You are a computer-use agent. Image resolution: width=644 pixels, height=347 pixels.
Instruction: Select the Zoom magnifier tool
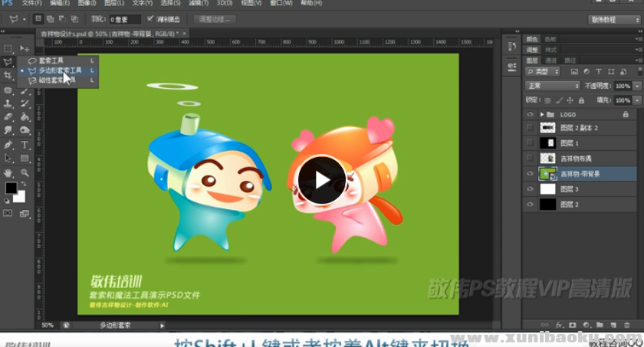(25, 173)
